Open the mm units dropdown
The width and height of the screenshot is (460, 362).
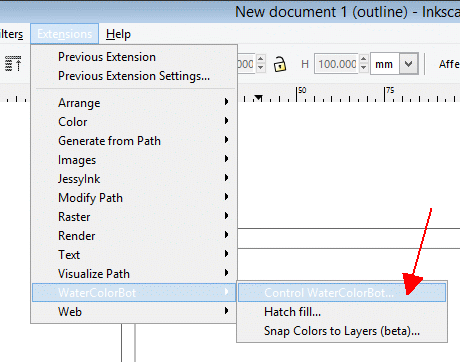pyautogui.click(x=409, y=63)
